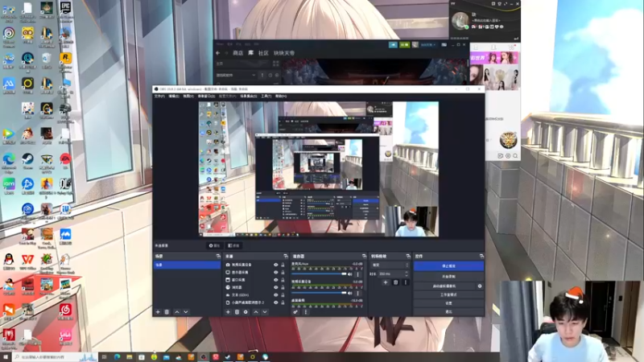Image resolution: width=644 pixels, height=362 pixels.
Task: Open the three-dot menu of the 麦克风/Aux channel
Action: [x=357, y=274]
